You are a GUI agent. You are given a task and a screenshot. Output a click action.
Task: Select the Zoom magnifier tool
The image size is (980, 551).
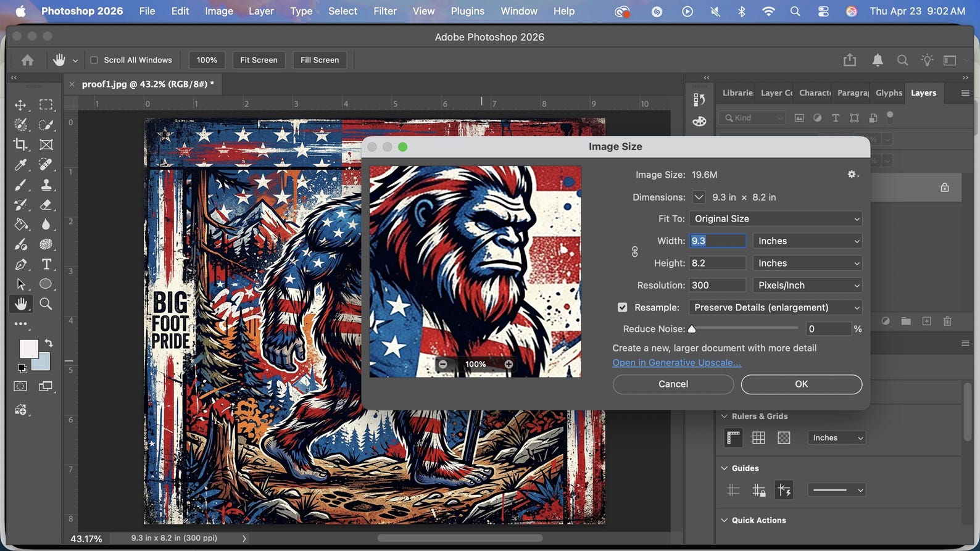[x=46, y=304]
